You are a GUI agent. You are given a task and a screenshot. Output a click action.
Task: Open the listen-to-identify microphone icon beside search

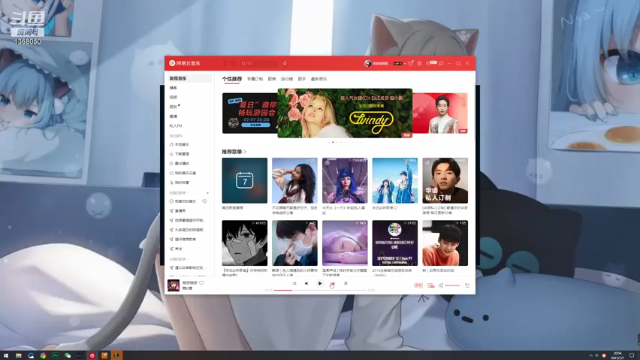pos(284,63)
